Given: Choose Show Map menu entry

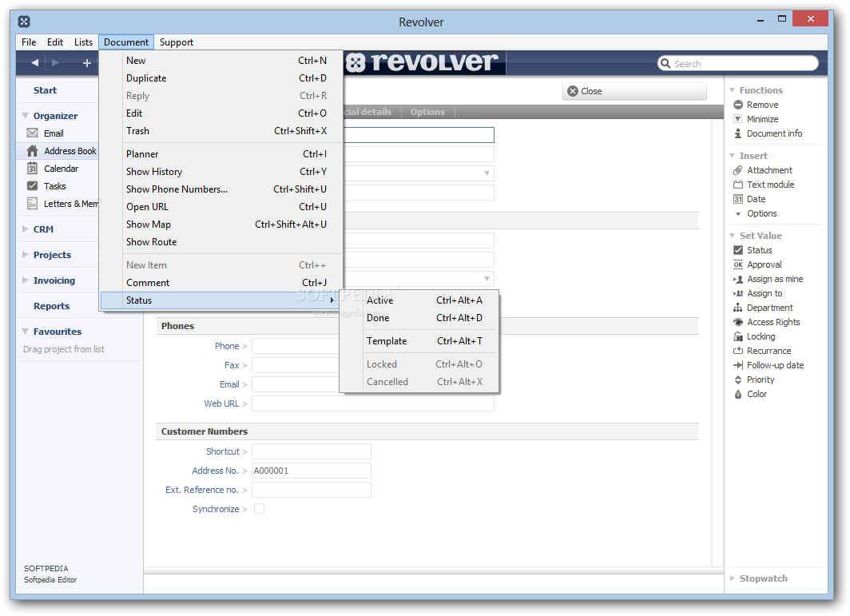Looking at the screenshot, I should pos(222,224).
